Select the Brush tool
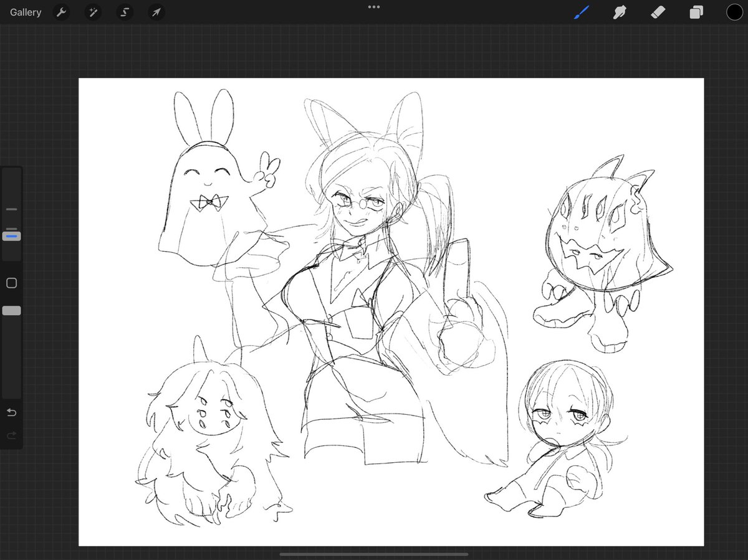 [581, 12]
